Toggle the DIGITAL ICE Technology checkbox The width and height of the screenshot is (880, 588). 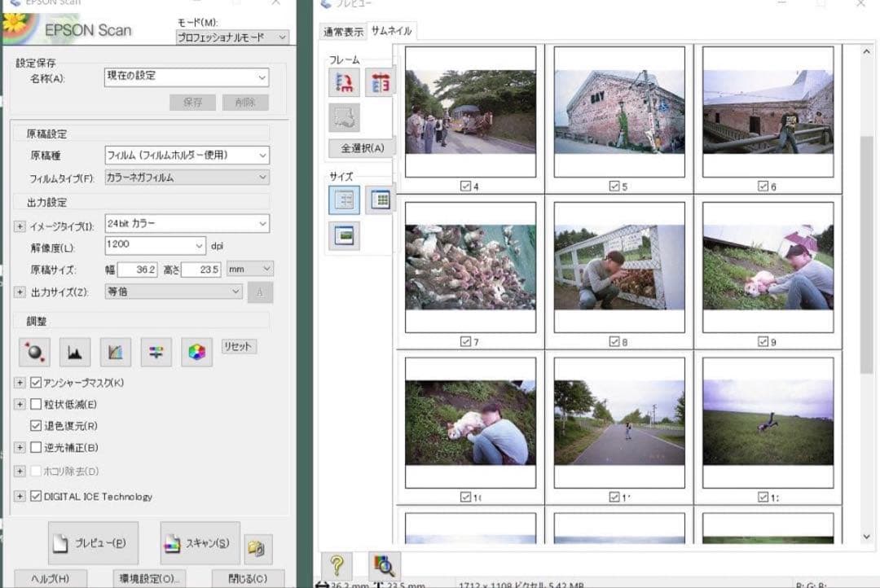tap(36, 496)
